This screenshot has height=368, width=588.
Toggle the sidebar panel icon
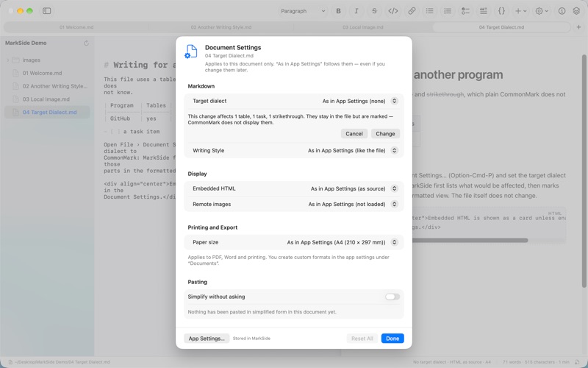[x=47, y=11]
